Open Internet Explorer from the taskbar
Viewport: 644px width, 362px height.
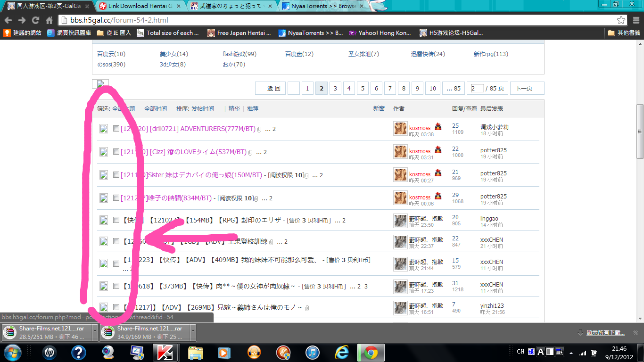341,352
